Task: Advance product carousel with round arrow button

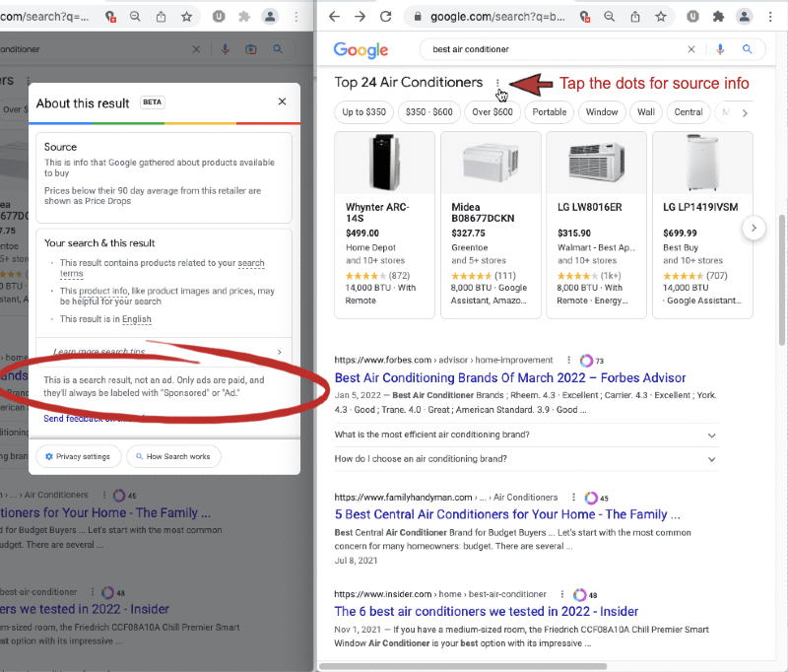Action: click(x=754, y=228)
